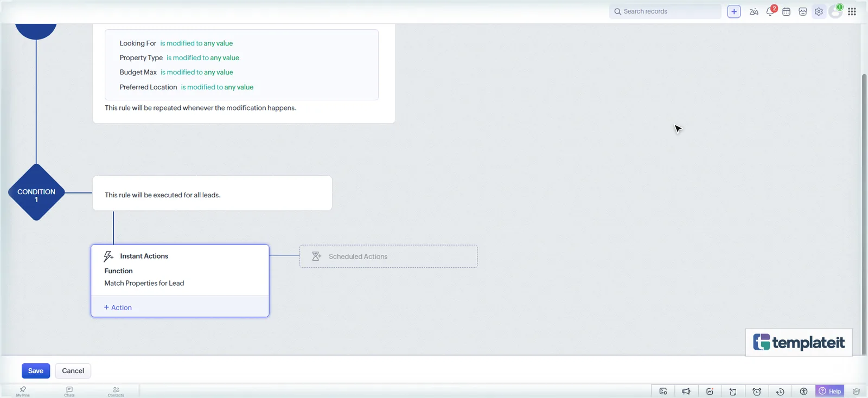Open notifications bell with red badge
Screen dimensions: 868x398
[x=770, y=11]
